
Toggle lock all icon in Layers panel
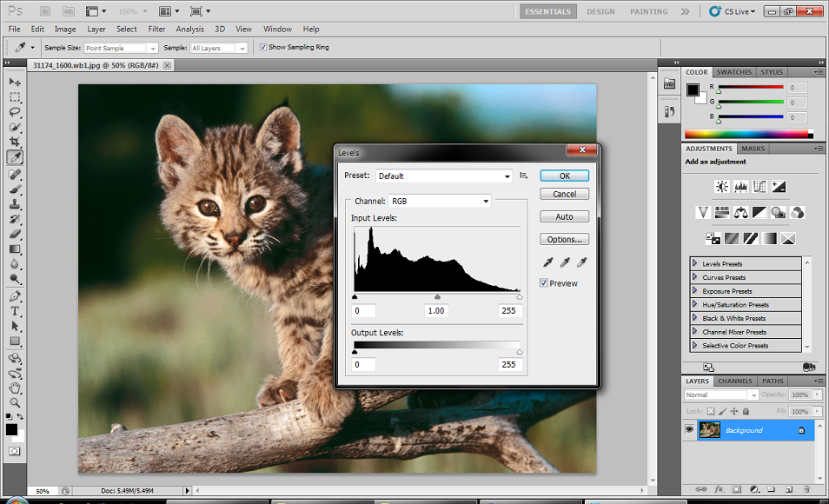[746, 411]
